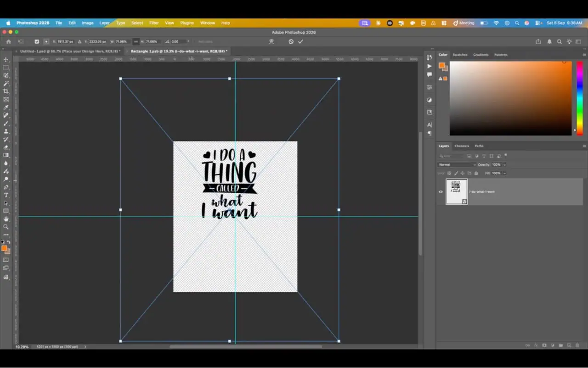Cancel the transform with circle-slash icon
The image size is (588, 368).
[x=291, y=41]
